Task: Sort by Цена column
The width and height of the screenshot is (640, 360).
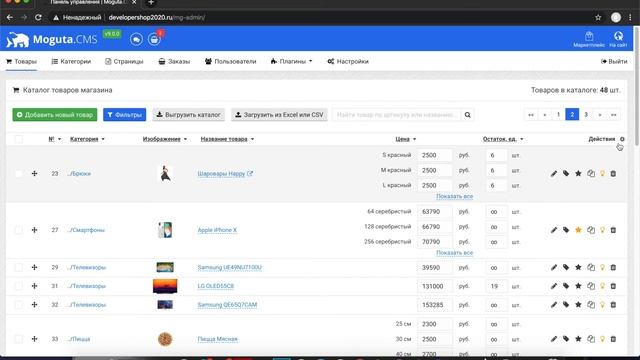Action: (x=405, y=139)
